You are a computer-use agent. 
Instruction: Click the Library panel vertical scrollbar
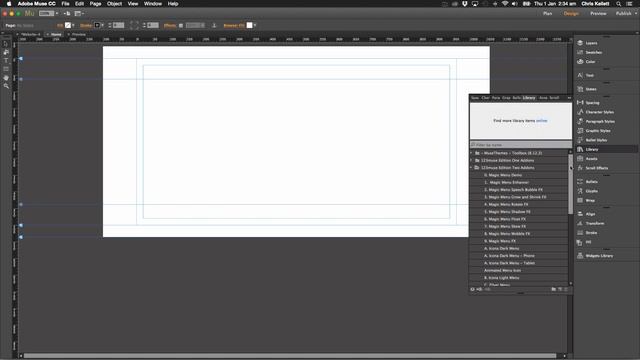point(570,184)
